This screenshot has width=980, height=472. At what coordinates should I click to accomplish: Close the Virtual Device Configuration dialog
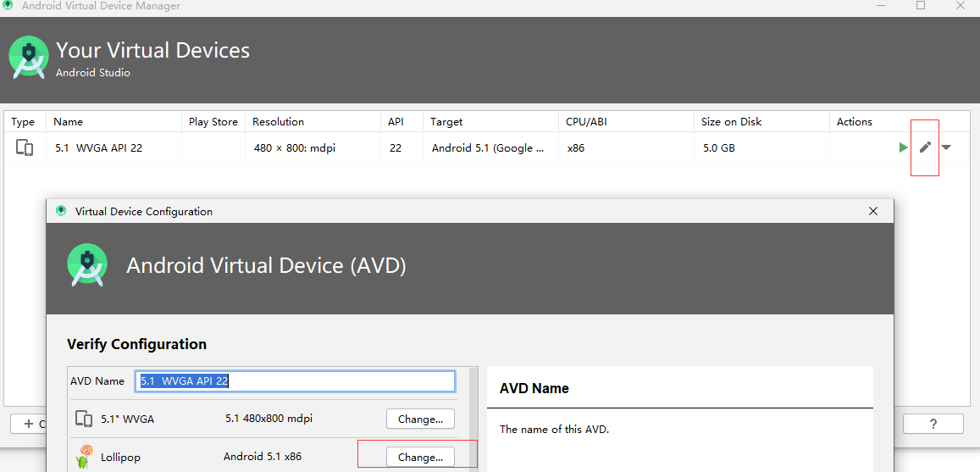coord(874,211)
